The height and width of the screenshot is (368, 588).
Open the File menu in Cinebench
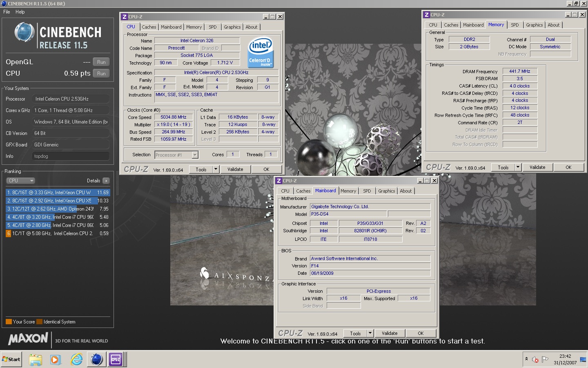click(7, 12)
